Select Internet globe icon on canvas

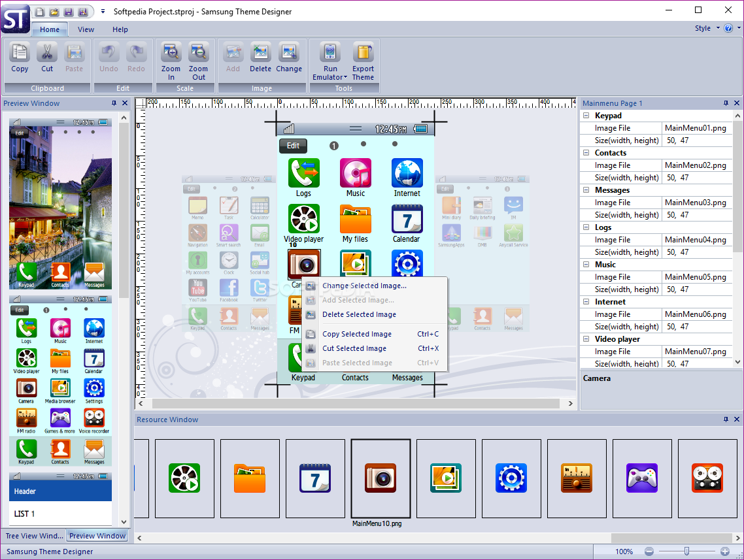point(407,173)
